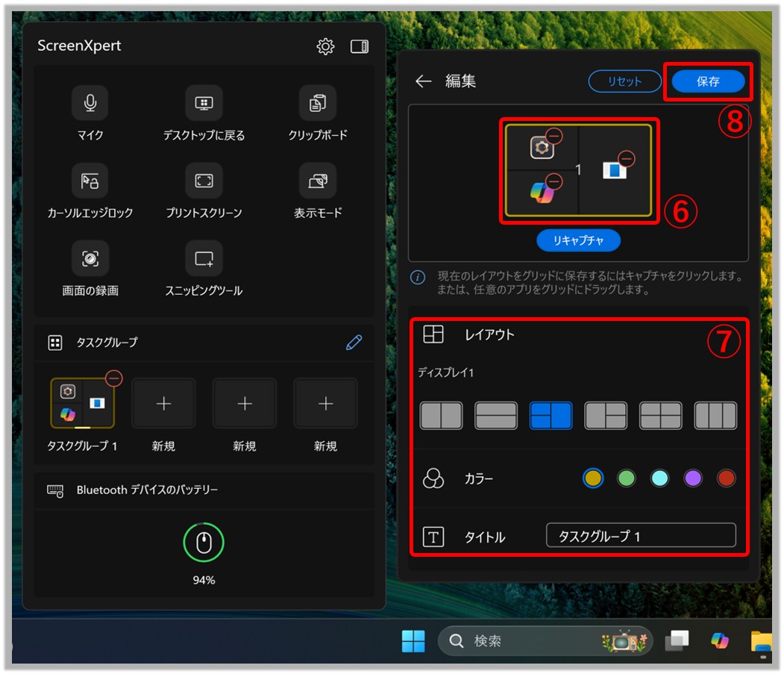Click the プリントスクリーン tile
The width and height of the screenshot is (784, 674).
pos(204,181)
